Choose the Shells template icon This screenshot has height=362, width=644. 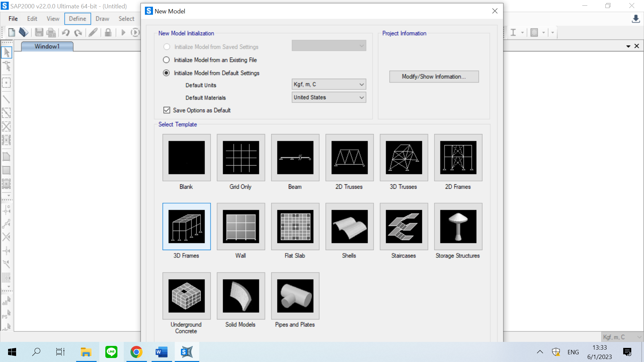[350, 227]
